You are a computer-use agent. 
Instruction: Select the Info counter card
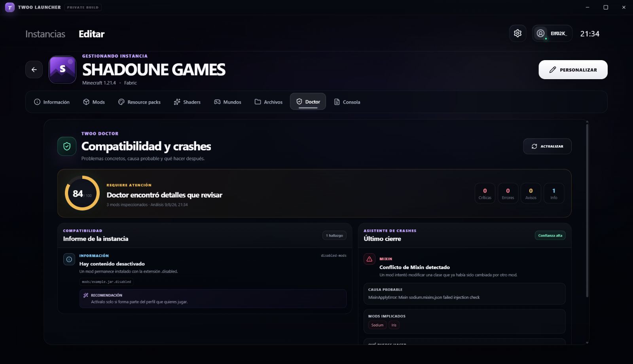[x=554, y=193]
